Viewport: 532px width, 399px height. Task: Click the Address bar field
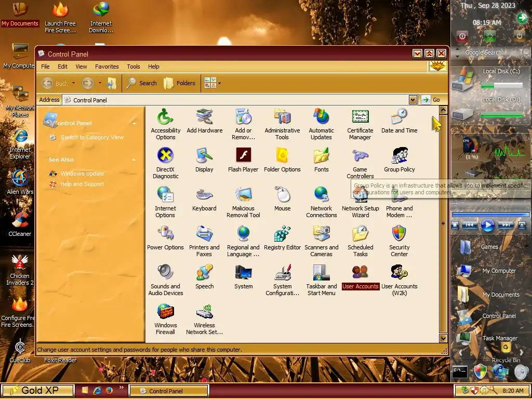click(x=235, y=100)
